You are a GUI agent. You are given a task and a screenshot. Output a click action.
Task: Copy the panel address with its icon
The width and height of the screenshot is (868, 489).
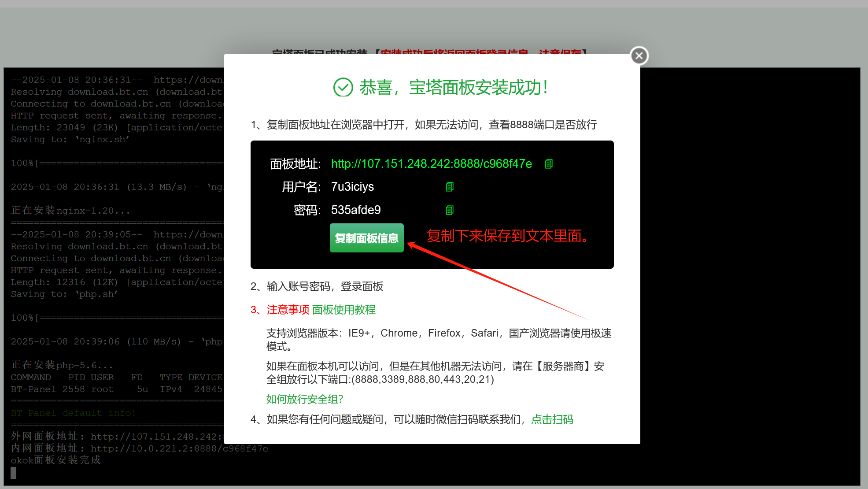coord(549,164)
